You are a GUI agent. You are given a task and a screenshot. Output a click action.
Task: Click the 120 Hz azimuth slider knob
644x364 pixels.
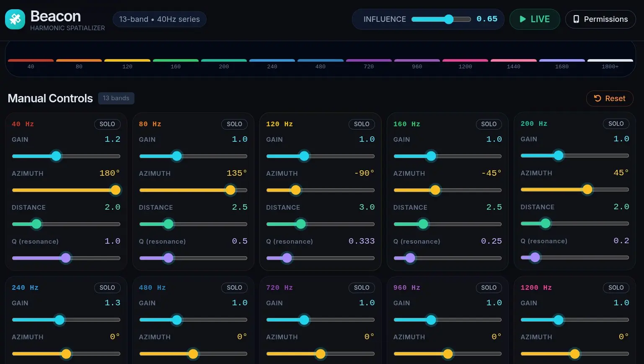296,190
